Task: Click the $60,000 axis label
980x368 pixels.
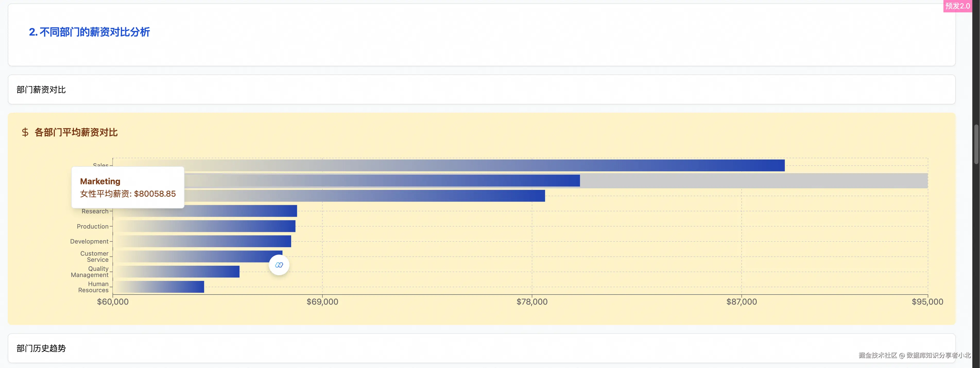Action: [x=113, y=302]
